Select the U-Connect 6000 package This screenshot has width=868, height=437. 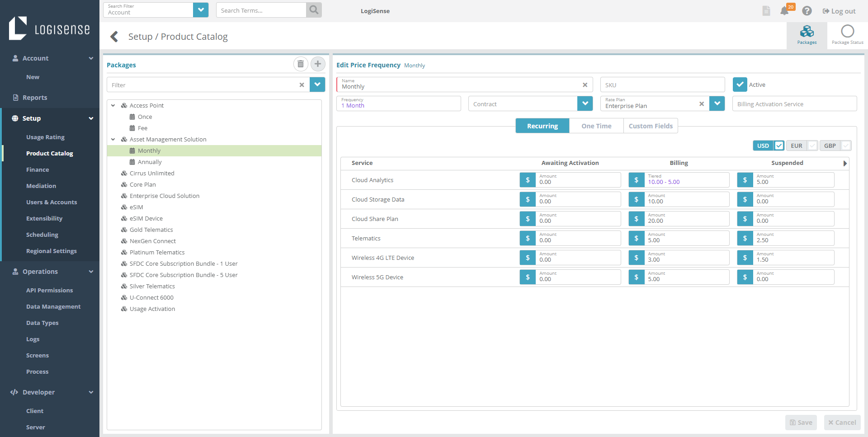[x=151, y=297]
